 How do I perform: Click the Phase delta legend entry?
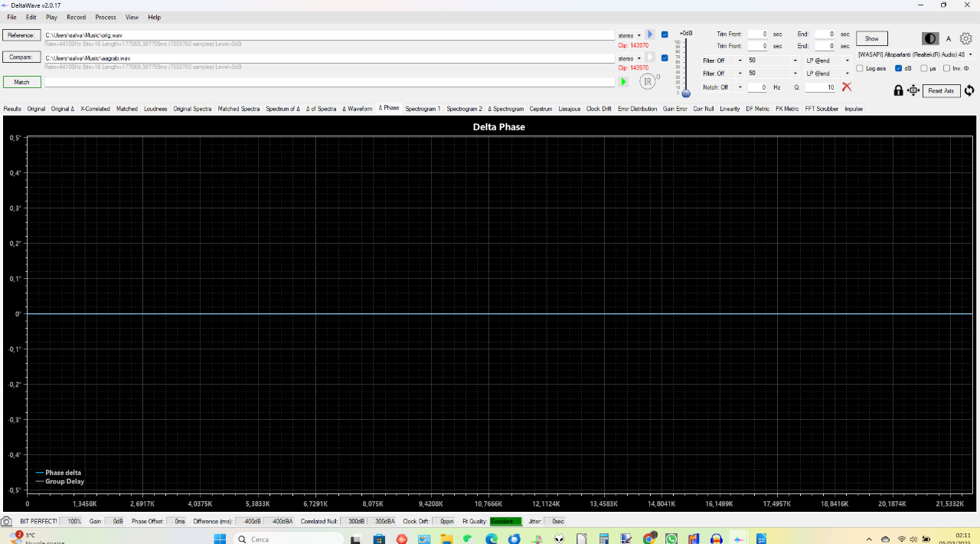(x=58, y=473)
